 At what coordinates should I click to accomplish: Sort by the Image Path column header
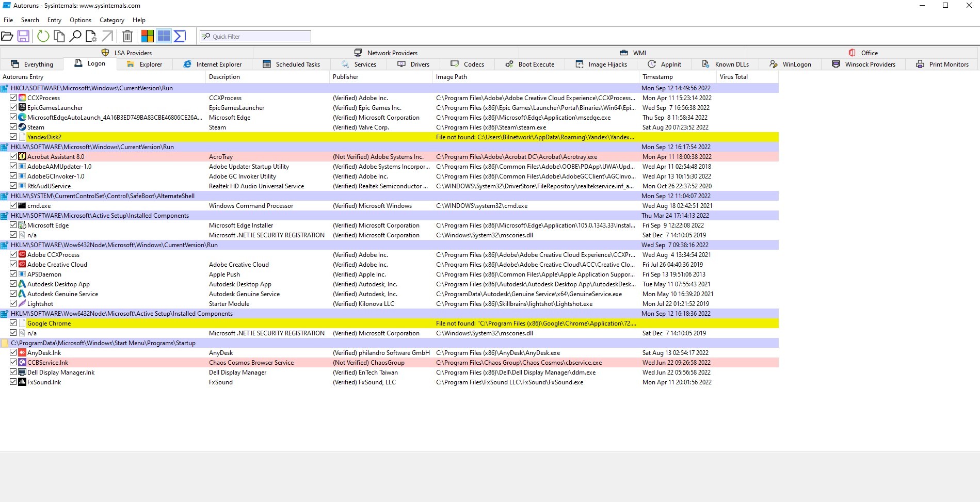coord(536,77)
